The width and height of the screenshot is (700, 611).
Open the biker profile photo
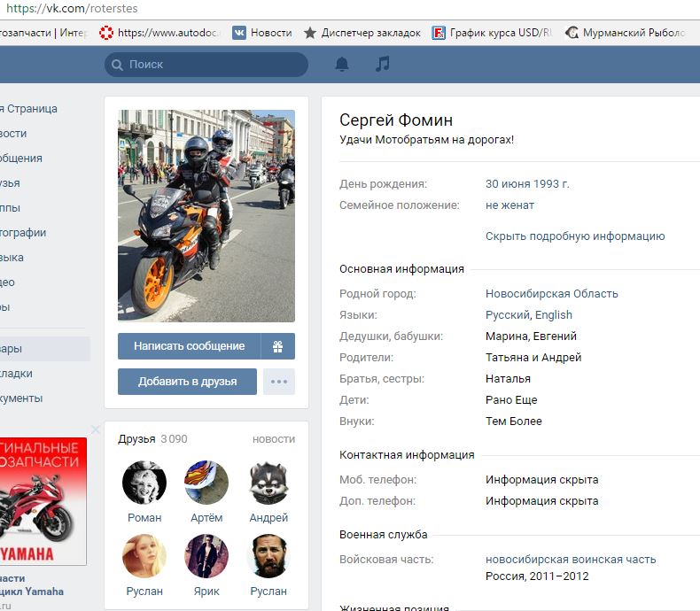pos(206,215)
